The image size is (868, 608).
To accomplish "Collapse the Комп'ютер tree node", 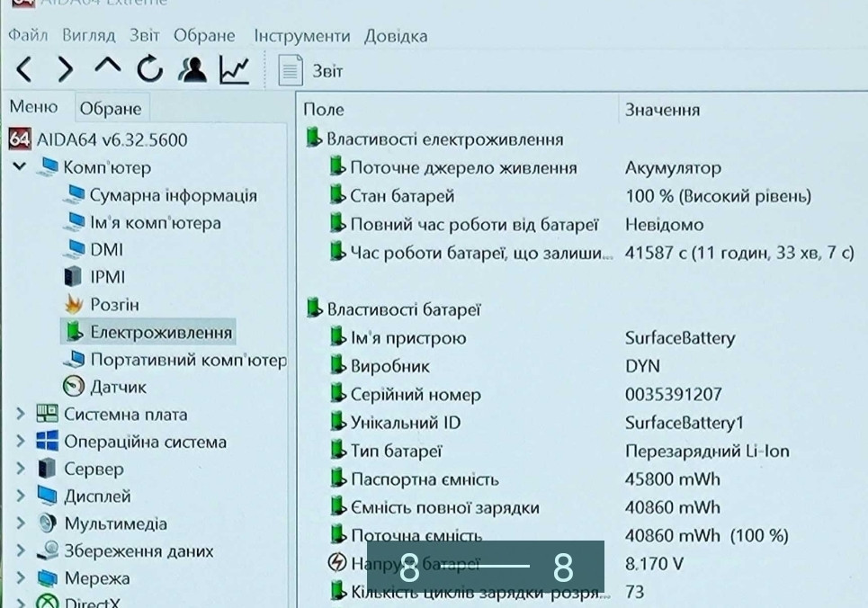I will pos(19,167).
